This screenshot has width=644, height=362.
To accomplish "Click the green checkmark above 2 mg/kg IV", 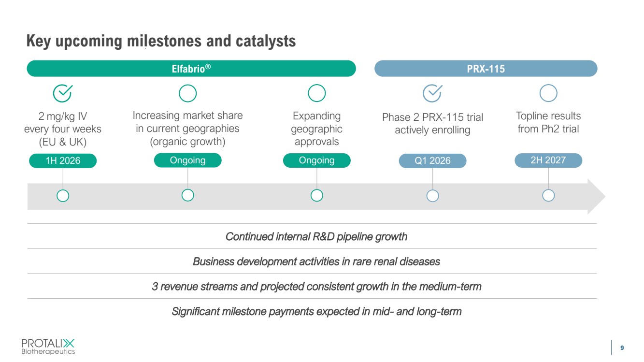I will (x=63, y=93).
